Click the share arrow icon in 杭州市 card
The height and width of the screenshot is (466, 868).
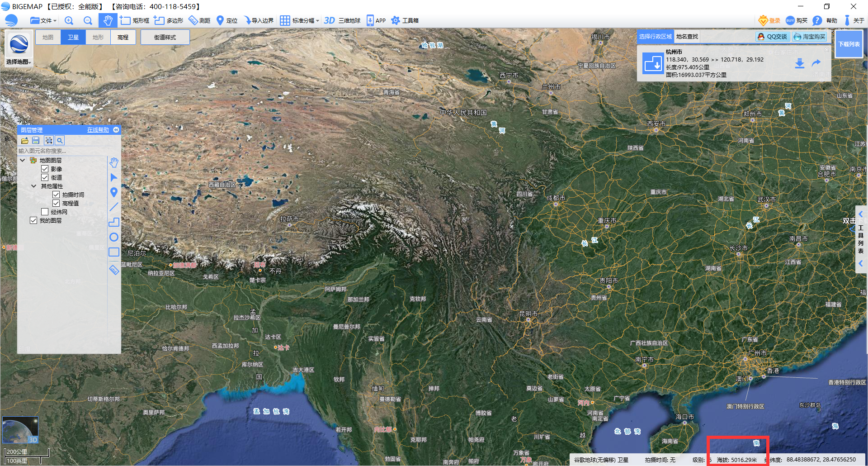pos(816,63)
